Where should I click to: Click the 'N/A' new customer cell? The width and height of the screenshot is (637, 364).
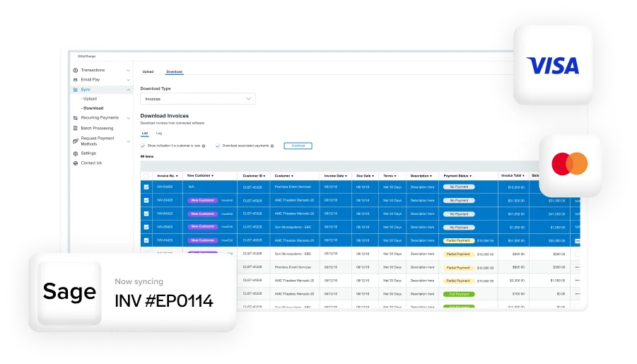tap(191, 187)
